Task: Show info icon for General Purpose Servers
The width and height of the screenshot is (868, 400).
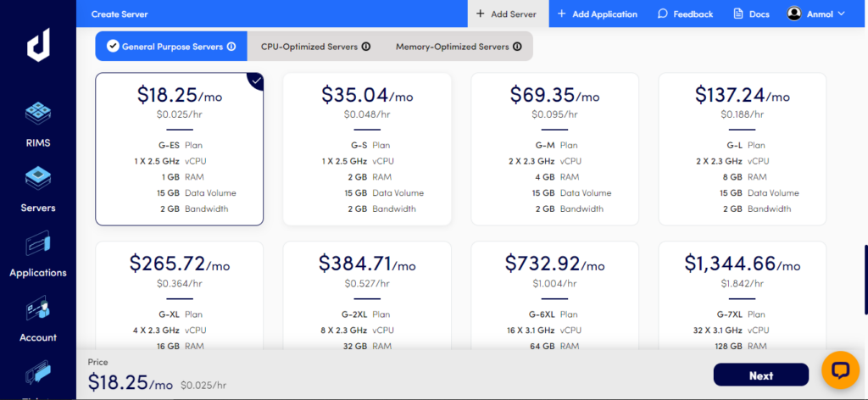Action: pyautogui.click(x=231, y=47)
